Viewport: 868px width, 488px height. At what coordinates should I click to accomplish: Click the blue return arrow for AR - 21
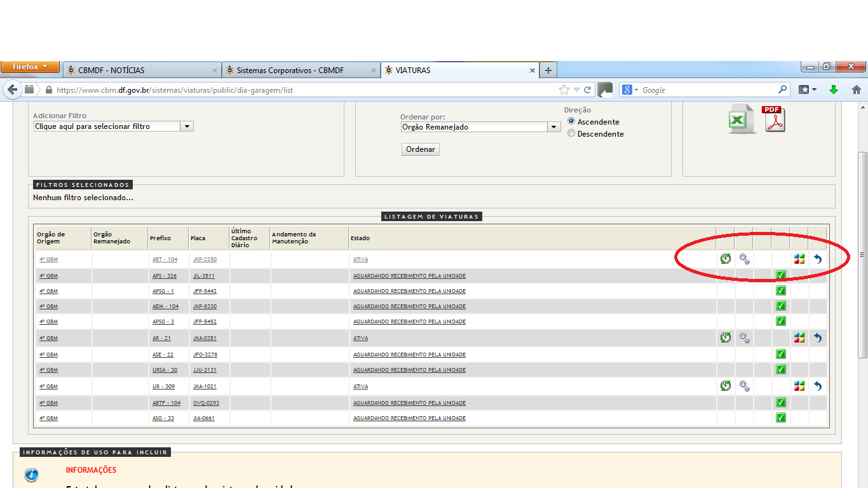click(818, 337)
